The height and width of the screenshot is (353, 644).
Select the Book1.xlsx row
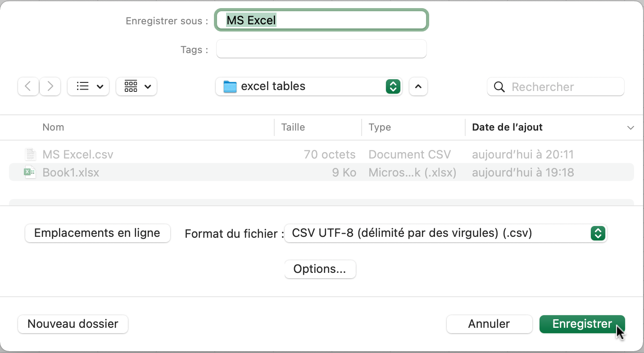click(180, 172)
